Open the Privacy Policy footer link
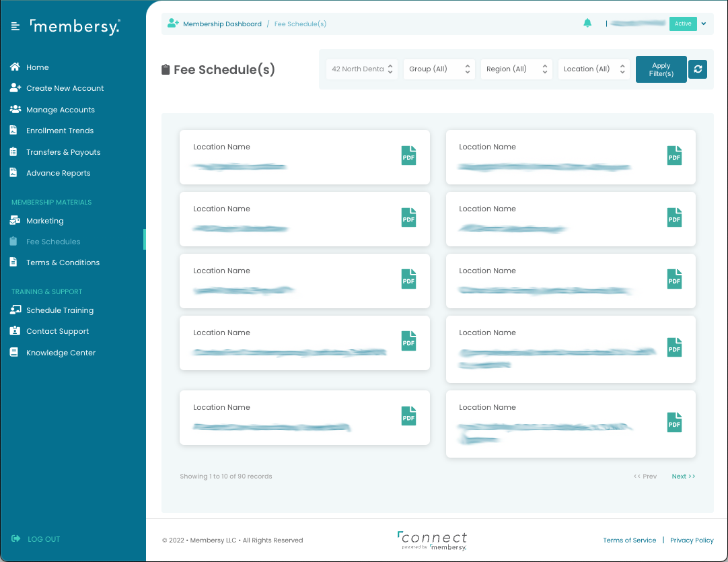This screenshot has height=562, width=728. coord(692,540)
